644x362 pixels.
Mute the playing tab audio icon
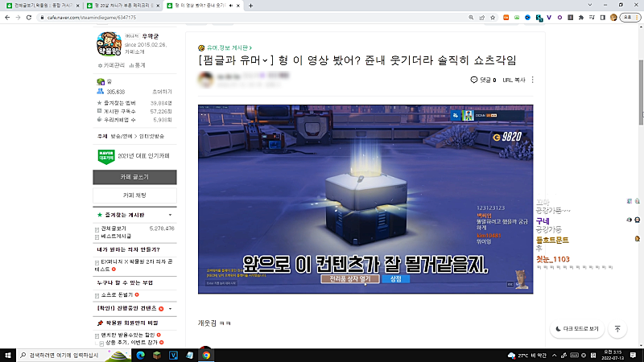pyautogui.click(x=231, y=6)
